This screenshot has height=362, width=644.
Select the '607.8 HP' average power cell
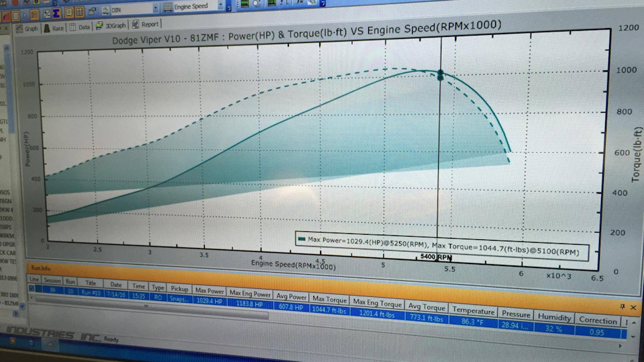pos(290,307)
